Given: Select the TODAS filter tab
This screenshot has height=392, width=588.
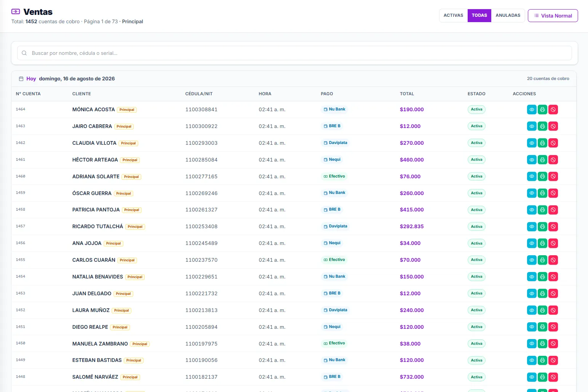Looking at the screenshot, I should [x=479, y=16].
